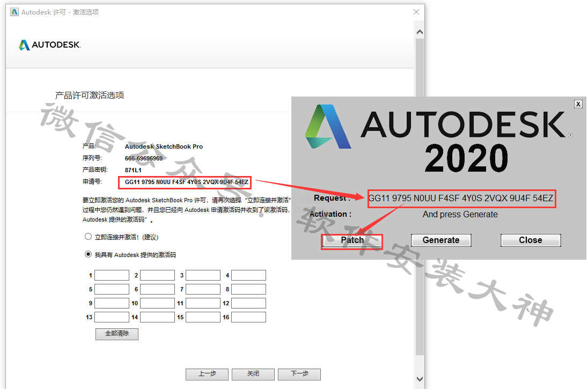The width and height of the screenshot is (588, 389).
Task: Click the scroll down arrow in license window
Action: pos(420,379)
